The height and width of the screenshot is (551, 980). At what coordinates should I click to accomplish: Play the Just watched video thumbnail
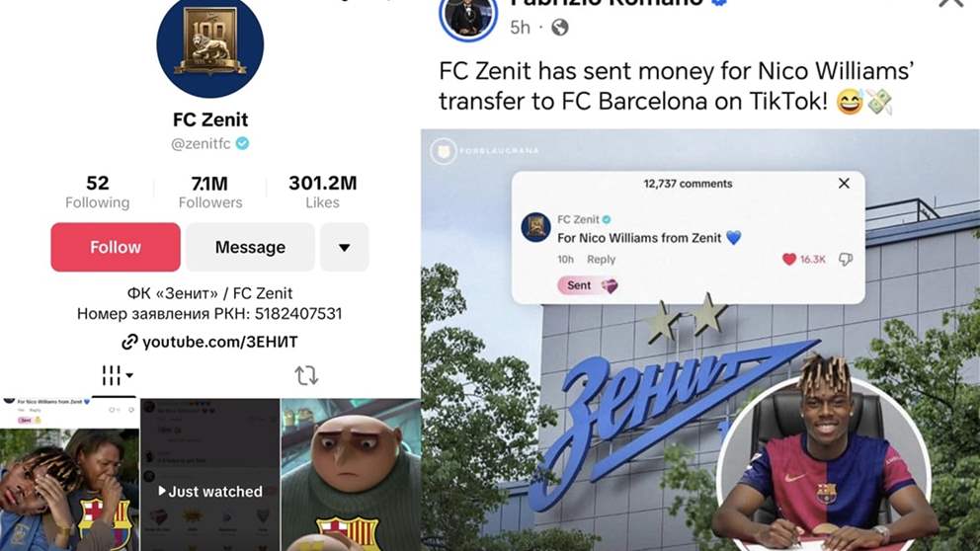(x=210, y=475)
